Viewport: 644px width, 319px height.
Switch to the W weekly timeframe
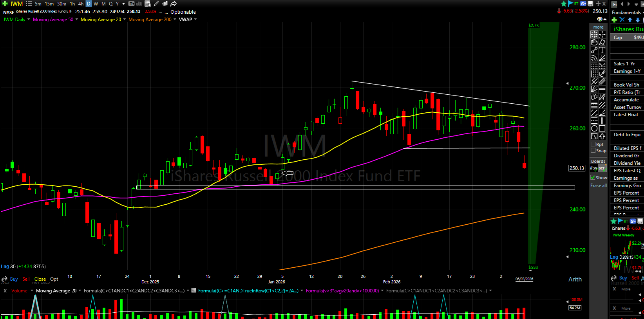point(96,4)
